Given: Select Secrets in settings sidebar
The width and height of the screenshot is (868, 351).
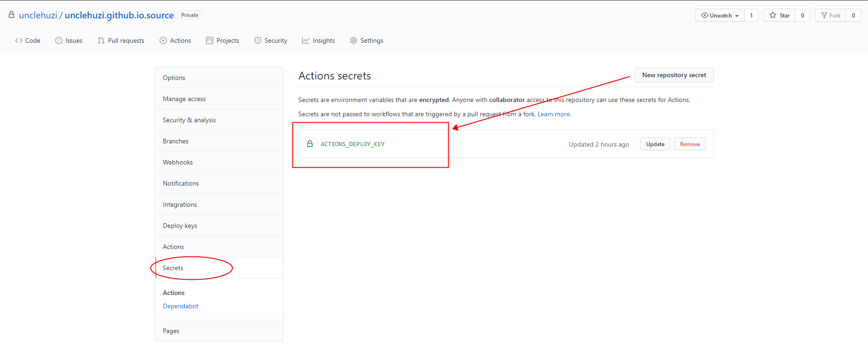Looking at the screenshot, I should pyautogui.click(x=219, y=268).
